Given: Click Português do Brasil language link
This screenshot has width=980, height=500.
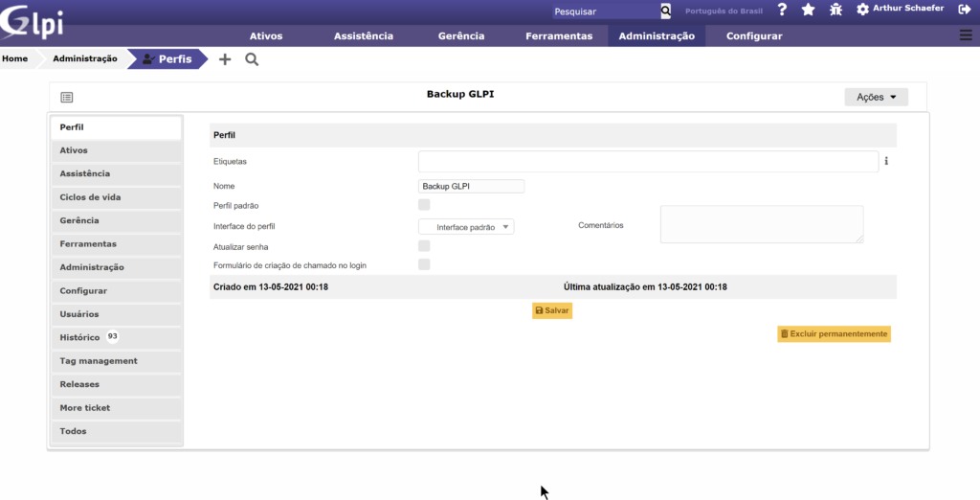Looking at the screenshot, I should [x=724, y=11].
